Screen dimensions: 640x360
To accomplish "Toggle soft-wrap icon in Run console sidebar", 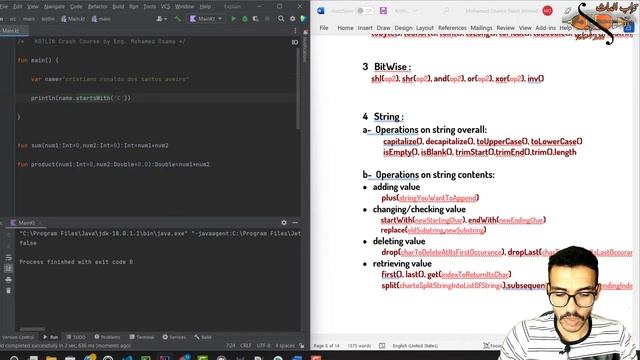I will point(8,258).
